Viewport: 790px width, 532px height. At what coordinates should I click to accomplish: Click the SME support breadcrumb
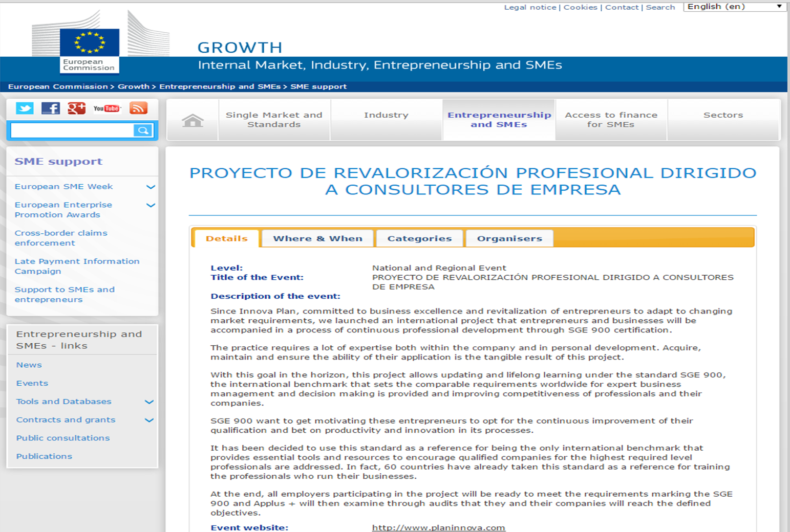coord(318,86)
